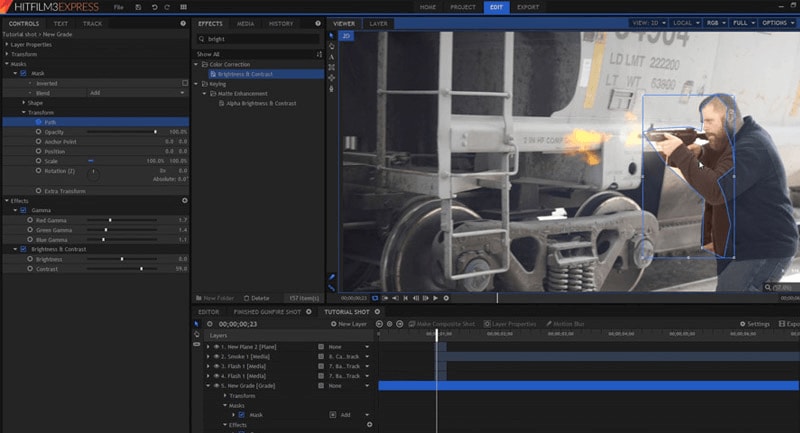The height and width of the screenshot is (433, 800).
Task: Click the keyframe circle beside Opacity
Action: click(x=38, y=131)
